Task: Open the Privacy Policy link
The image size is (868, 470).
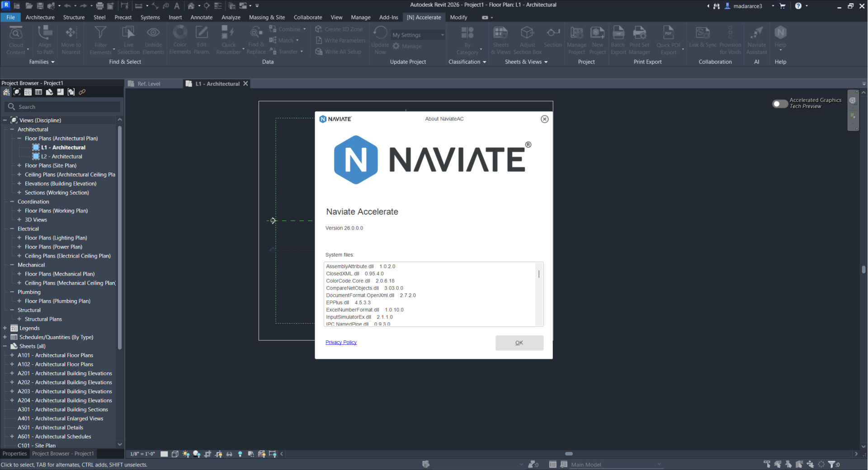Action: point(341,343)
